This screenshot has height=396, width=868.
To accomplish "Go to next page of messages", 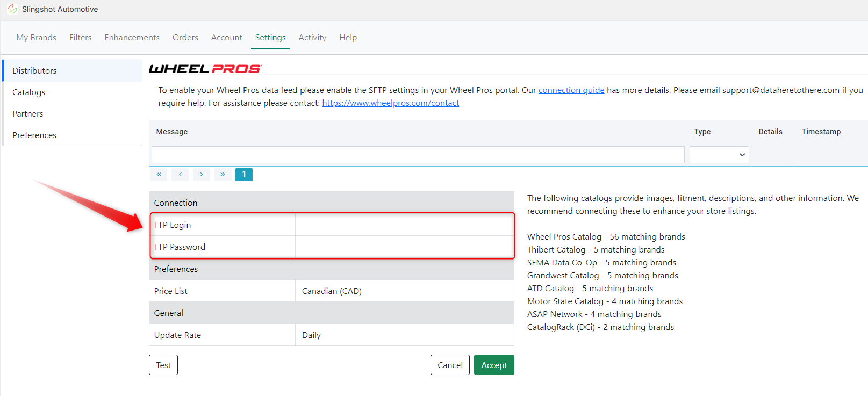I will pos(202,174).
